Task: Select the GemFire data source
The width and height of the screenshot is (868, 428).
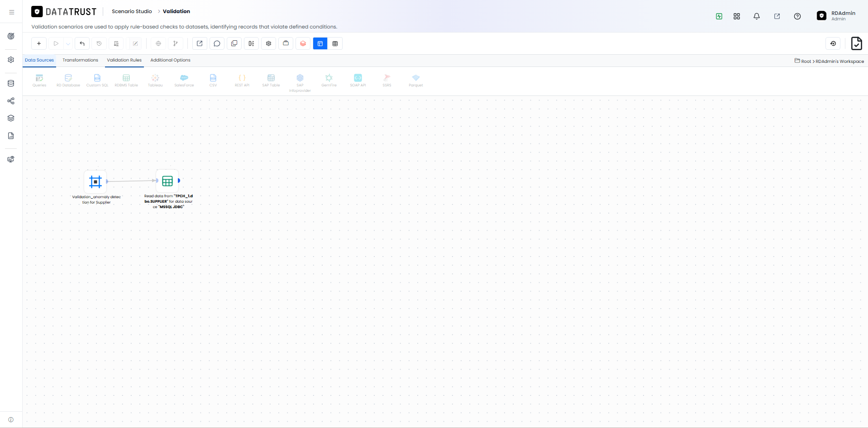Action: click(x=329, y=81)
